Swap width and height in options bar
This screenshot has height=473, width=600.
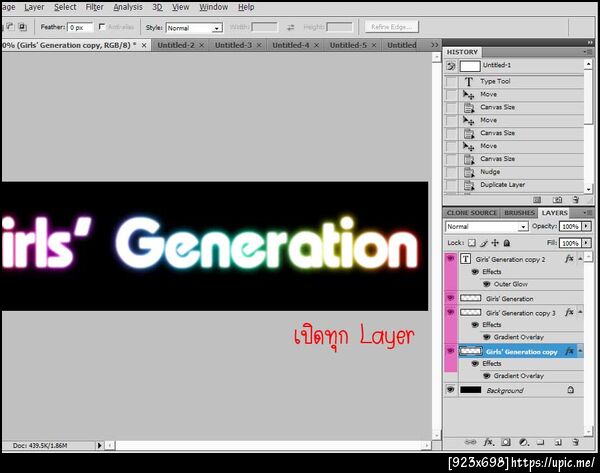click(291, 27)
